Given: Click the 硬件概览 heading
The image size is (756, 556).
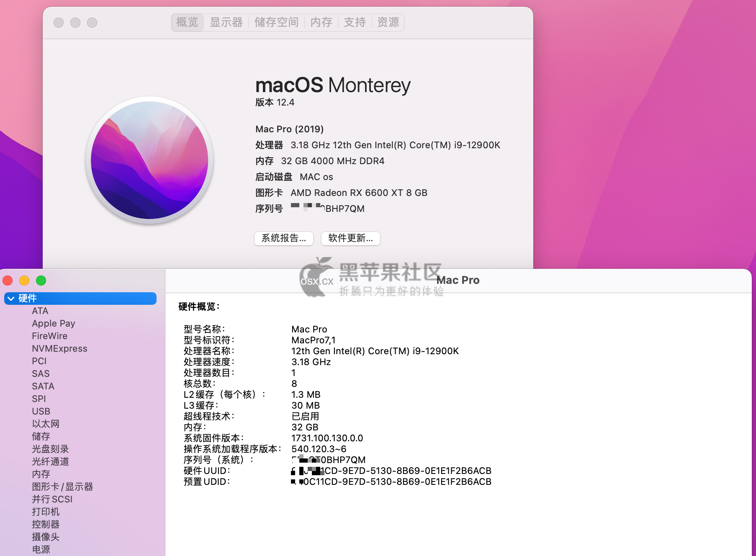Looking at the screenshot, I should (199, 307).
